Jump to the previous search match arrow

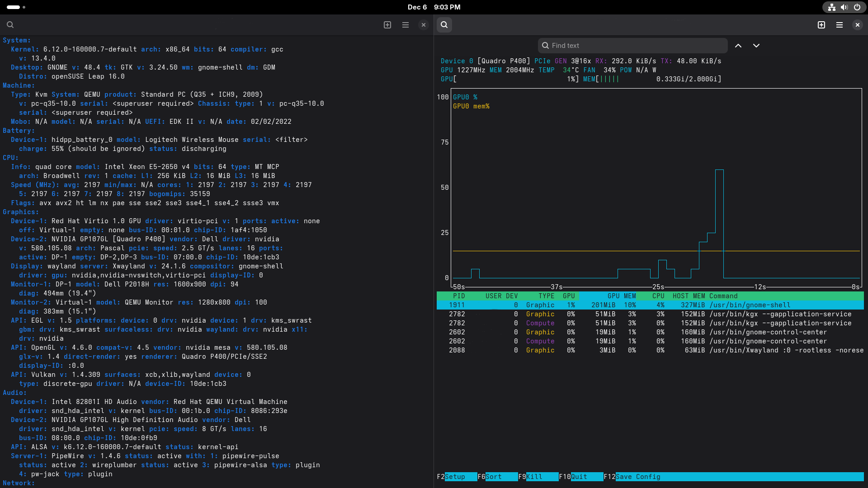click(738, 46)
